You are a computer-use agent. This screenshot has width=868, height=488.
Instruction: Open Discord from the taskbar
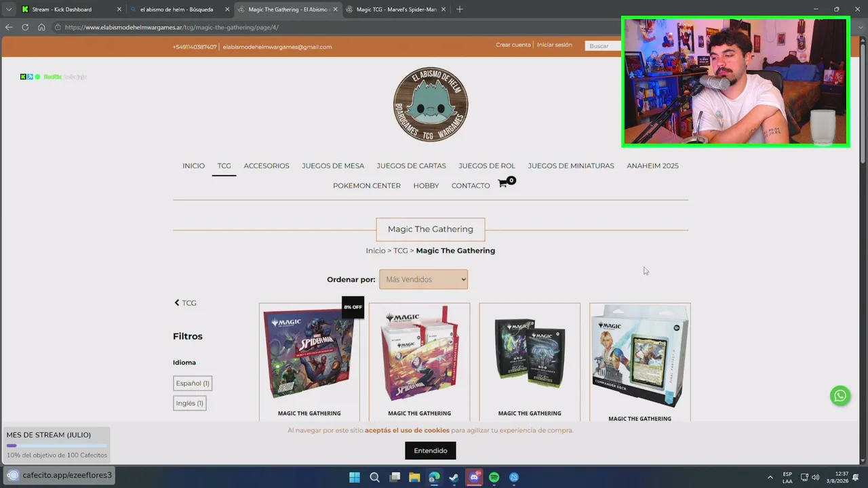474,477
